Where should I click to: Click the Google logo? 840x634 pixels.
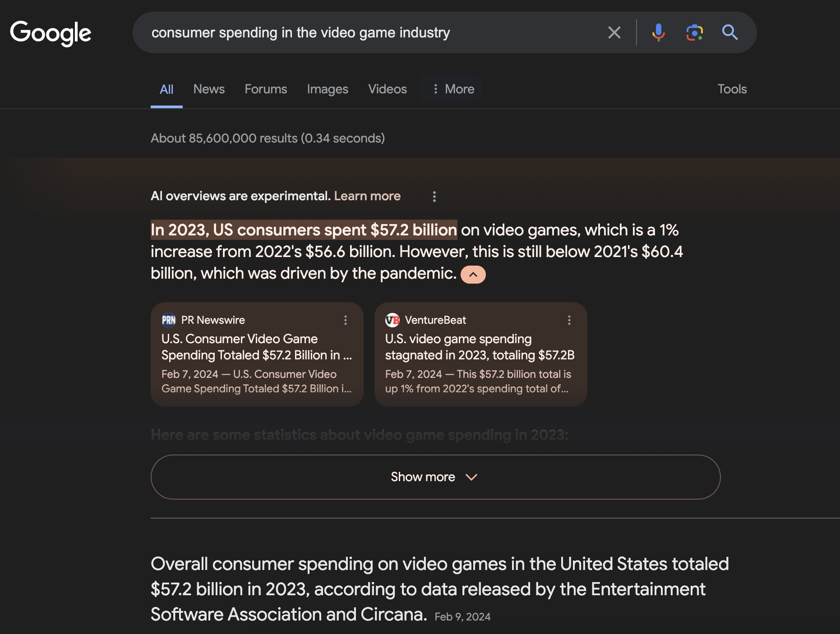pyautogui.click(x=51, y=33)
